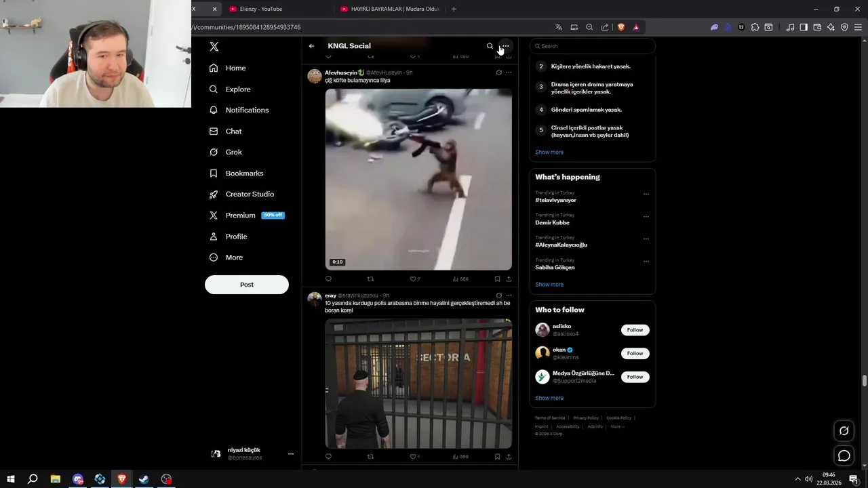Go to Home in sidebar
The width and height of the screenshot is (868, 488).
[228, 68]
